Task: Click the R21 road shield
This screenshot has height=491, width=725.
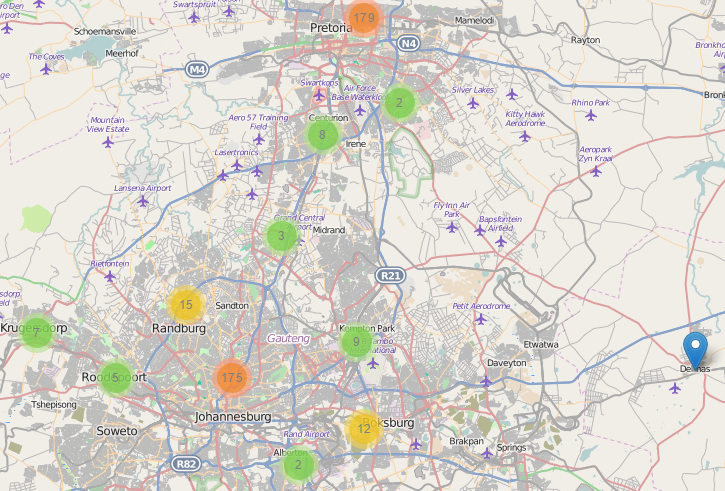Action: pos(390,275)
